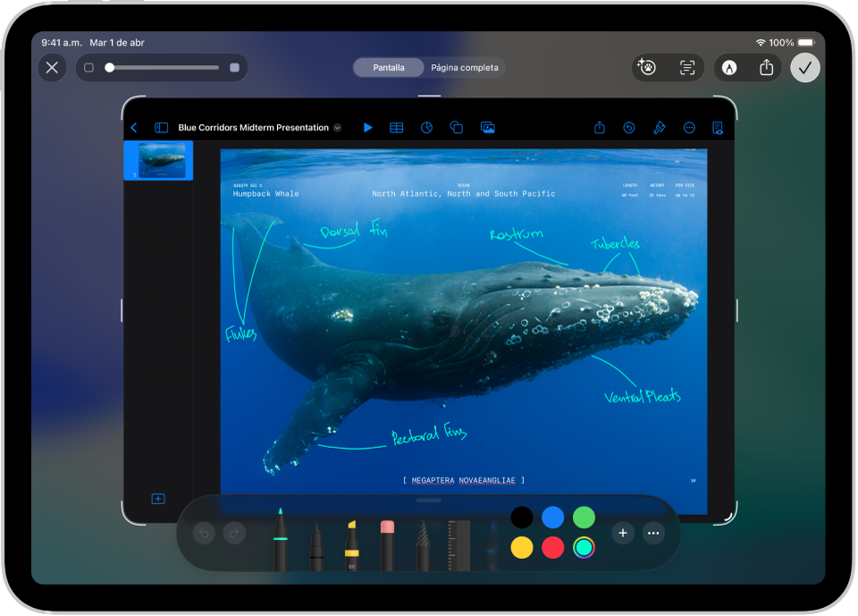
Task: Toggle markup drawing mode in screenshot editor
Action: click(728, 67)
